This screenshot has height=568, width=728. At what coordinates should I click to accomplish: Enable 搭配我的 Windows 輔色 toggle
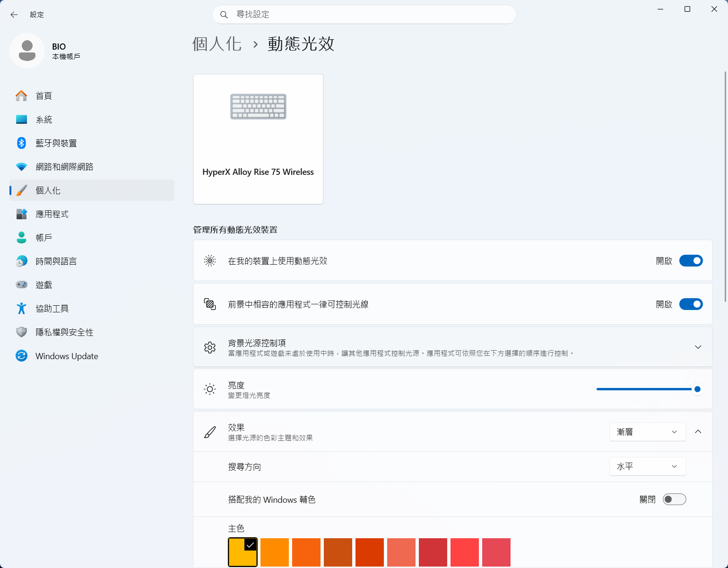click(674, 499)
